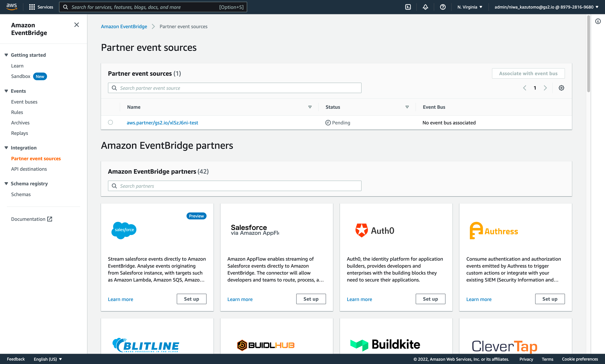The width and height of the screenshot is (605, 364).
Task: Open Feedback in the footer
Action: click(x=16, y=359)
